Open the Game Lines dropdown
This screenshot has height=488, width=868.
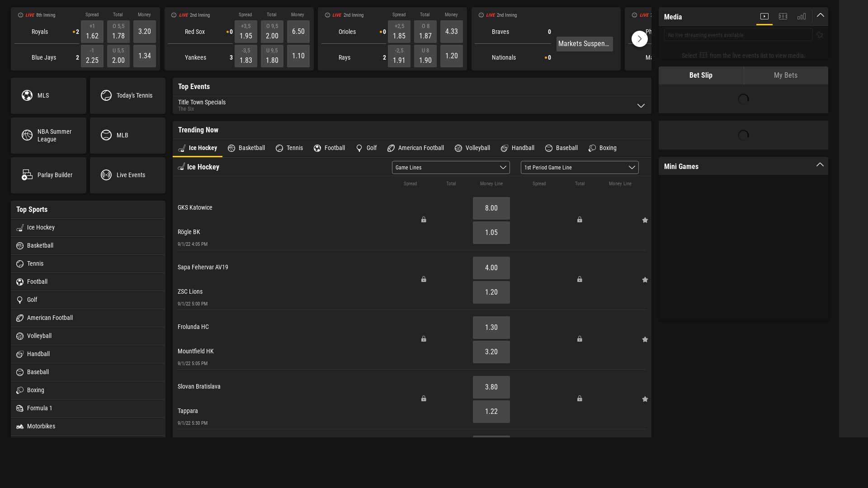coord(450,167)
